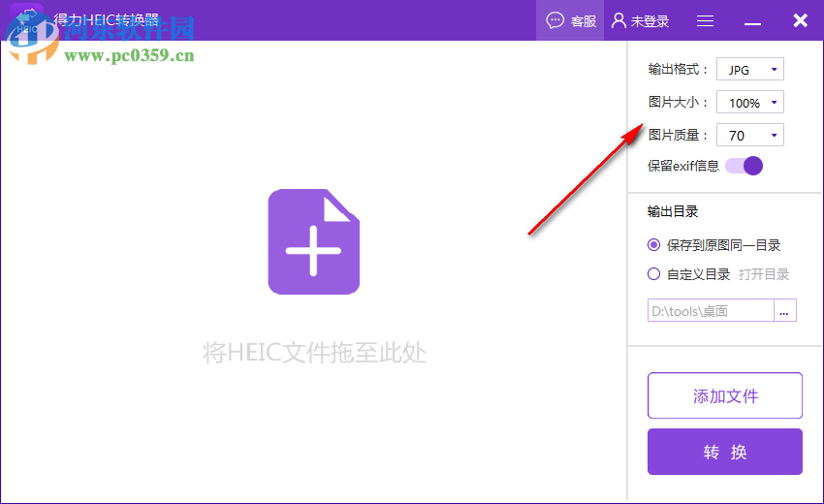Open the 图片质量 70 dropdown
The width and height of the screenshot is (824, 504).
750,135
